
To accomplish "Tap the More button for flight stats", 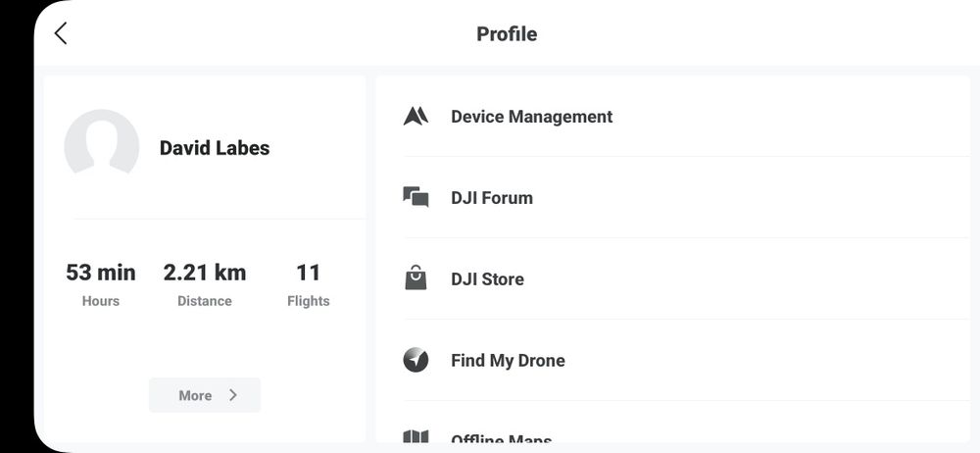I will [205, 395].
